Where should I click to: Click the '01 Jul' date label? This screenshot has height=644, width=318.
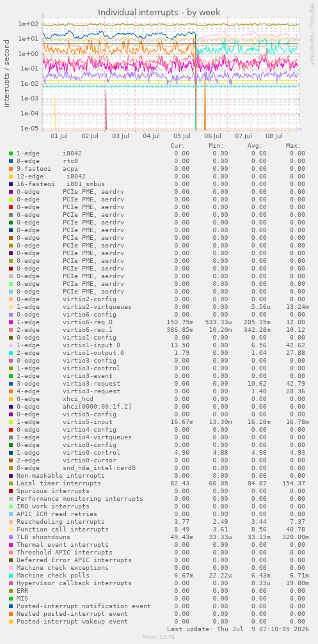coord(59,136)
